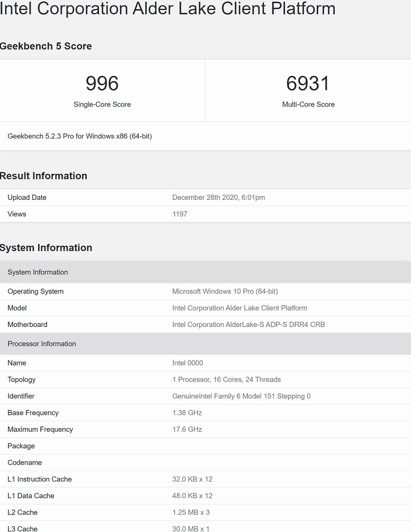Select the base frequency 1.38 GHz
Viewport: 411px width, 532px height.
[x=187, y=413]
